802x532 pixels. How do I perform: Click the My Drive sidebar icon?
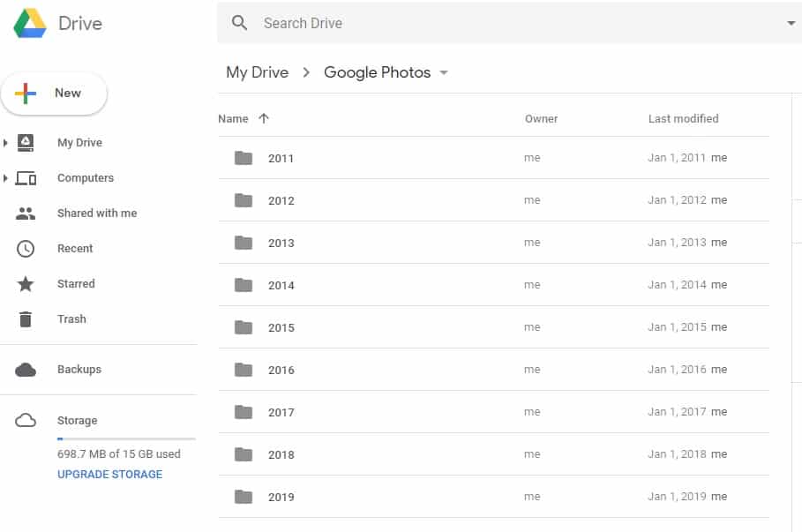click(26, 143)
